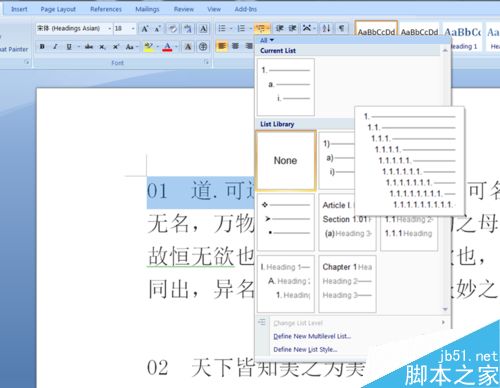Apply red font color
The image size is (500, 388).
(168, 47)
